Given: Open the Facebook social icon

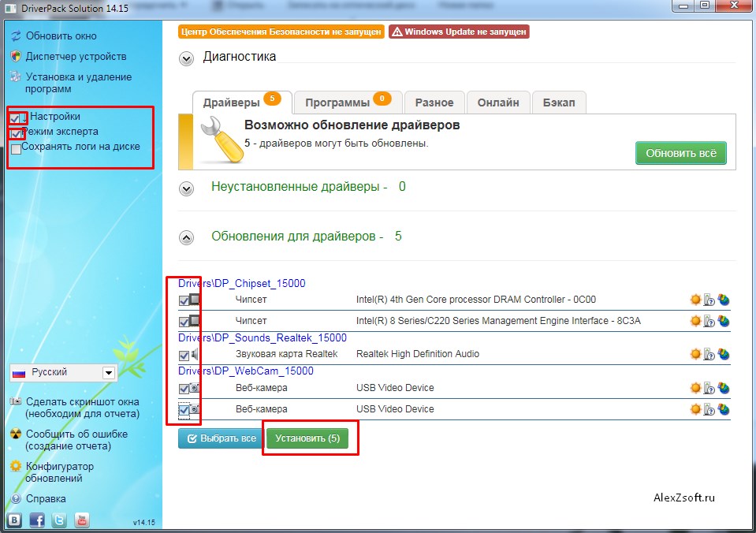Looking at the screenshot, I should coord(37,520).
